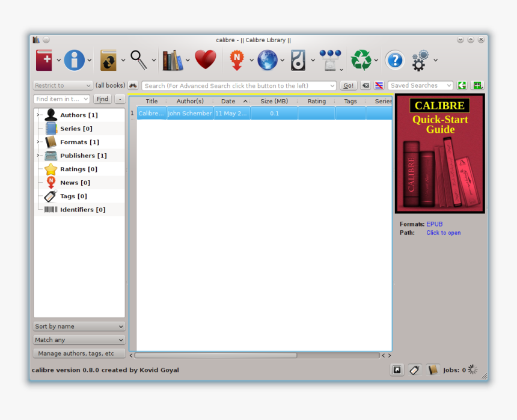Toggle search highlighting flag icon
This screenshot has height=420, width=517.
click(379, 86)
